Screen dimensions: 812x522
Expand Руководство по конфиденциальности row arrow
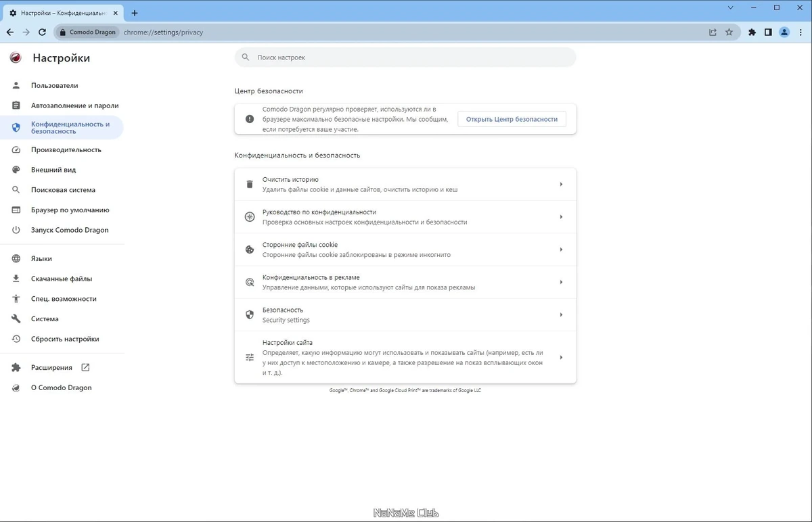(561, 217)
